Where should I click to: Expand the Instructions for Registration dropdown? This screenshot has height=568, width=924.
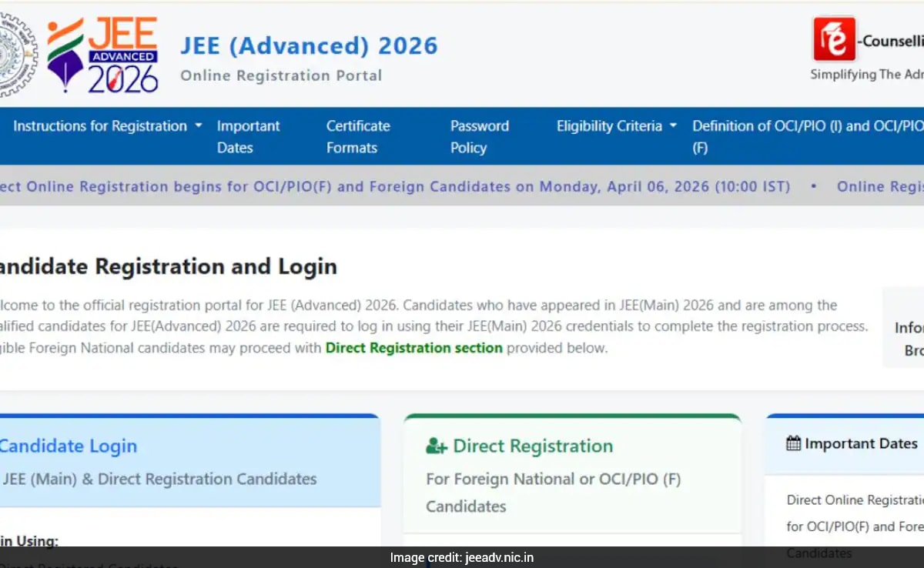pyautogui.click(x=107, y=126)
